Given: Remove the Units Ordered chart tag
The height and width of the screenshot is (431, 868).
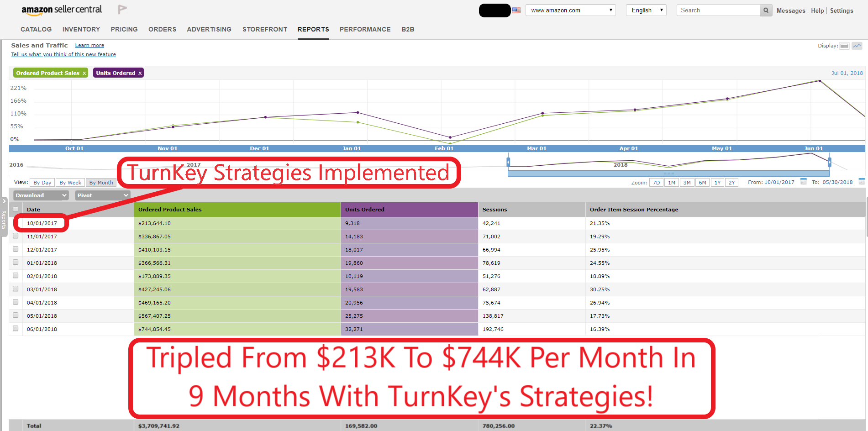Looking at the screenshot, I should pos(140,73).
